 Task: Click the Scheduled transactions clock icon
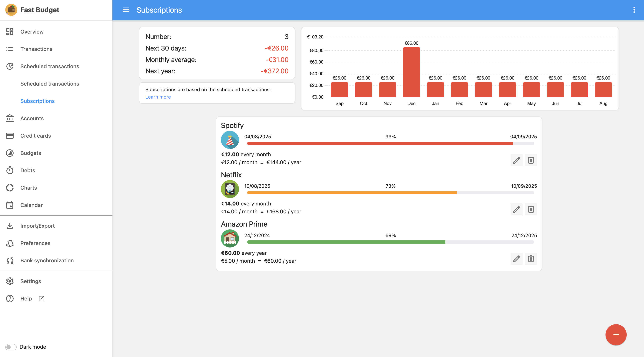10,67
